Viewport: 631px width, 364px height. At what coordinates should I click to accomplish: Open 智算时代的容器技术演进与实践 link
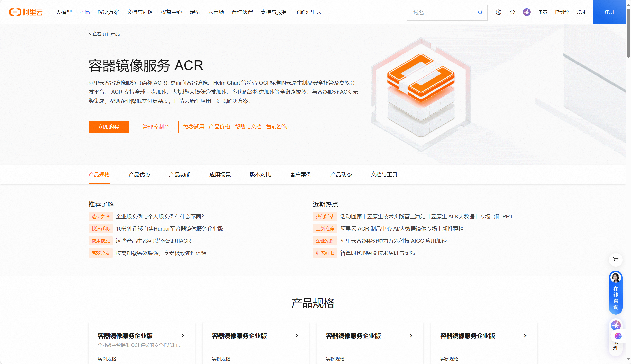378,253
